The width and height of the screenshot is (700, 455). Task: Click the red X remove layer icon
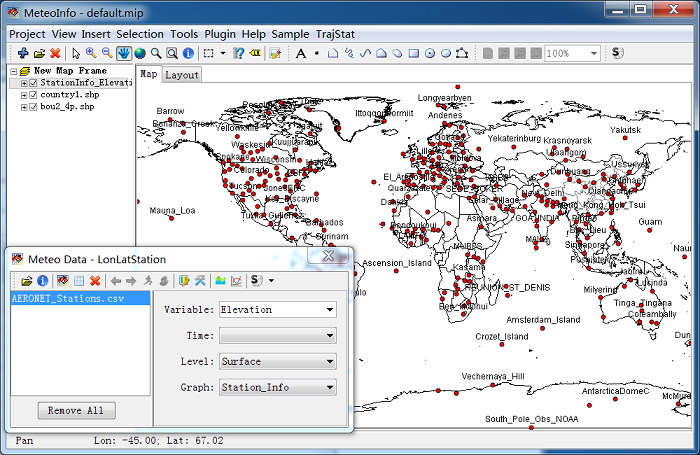coord(55,53)
